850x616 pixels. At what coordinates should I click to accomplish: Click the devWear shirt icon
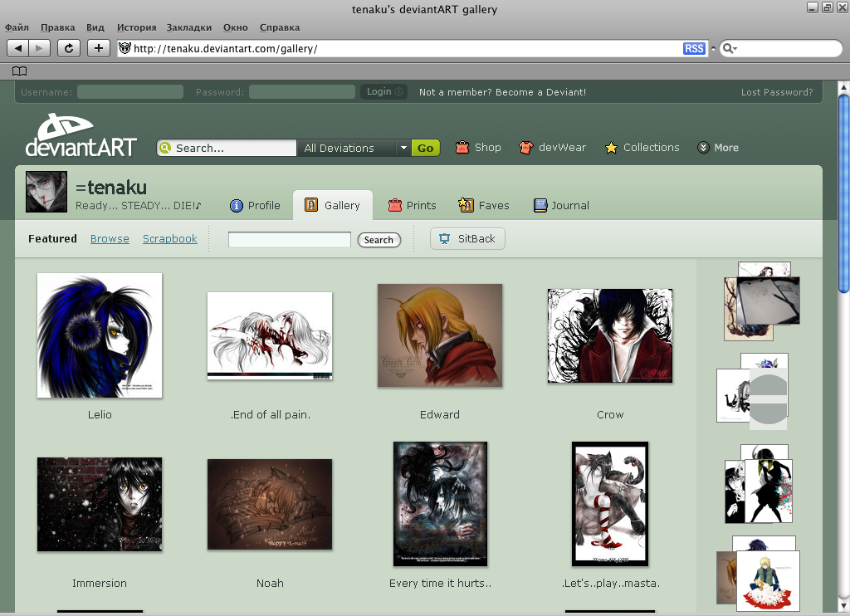525,148
